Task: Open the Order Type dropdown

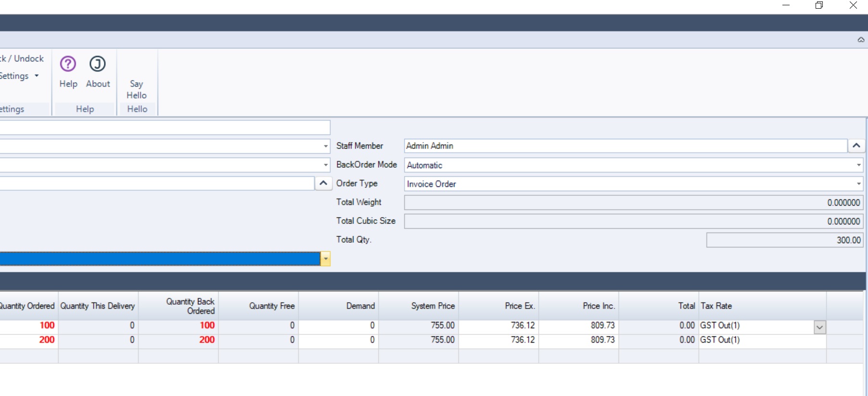Action: coord(858,184)
